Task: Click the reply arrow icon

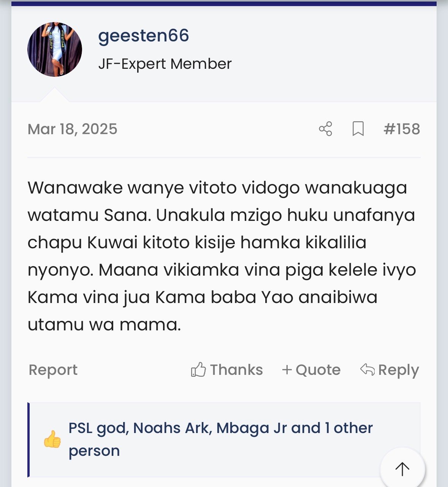Action: point(367,369)
